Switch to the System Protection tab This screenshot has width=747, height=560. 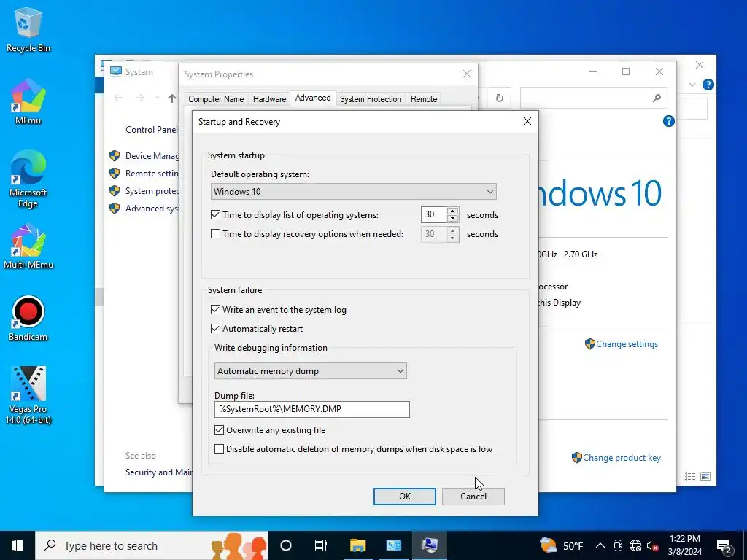(x=371, y=99)
